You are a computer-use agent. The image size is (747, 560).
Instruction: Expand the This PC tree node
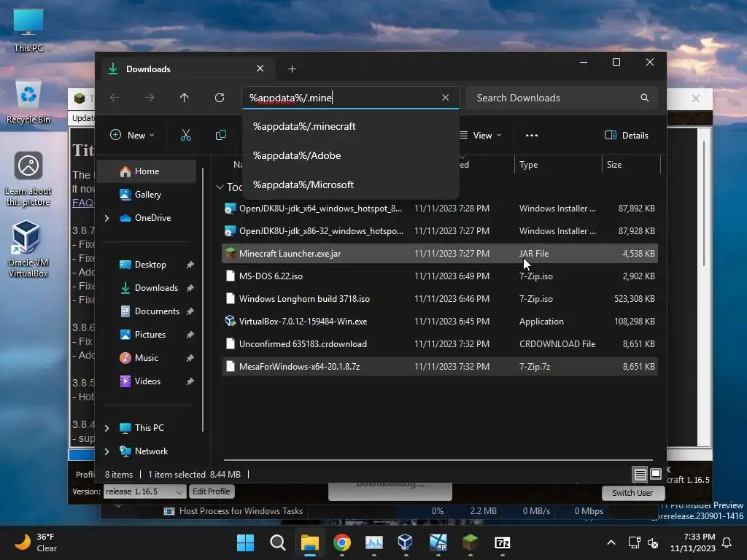click(x=107, y=428)
